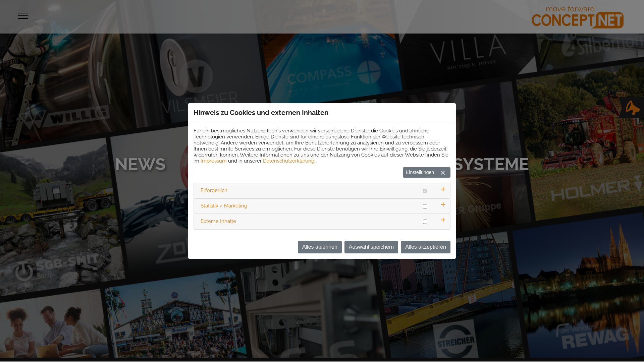Open the orange side widget icon
This screenshot has height=362, width=644.
(632, 108)
